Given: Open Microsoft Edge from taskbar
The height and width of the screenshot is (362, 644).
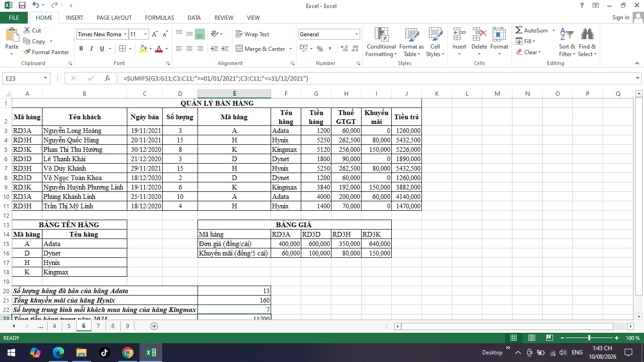Looking at the screenshot, I should 58,352.
